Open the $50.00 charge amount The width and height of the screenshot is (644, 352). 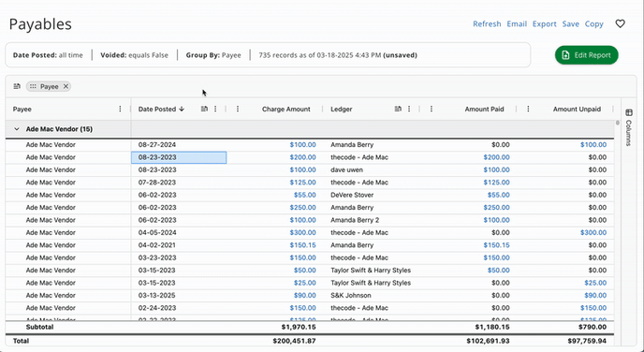[305, 271]
